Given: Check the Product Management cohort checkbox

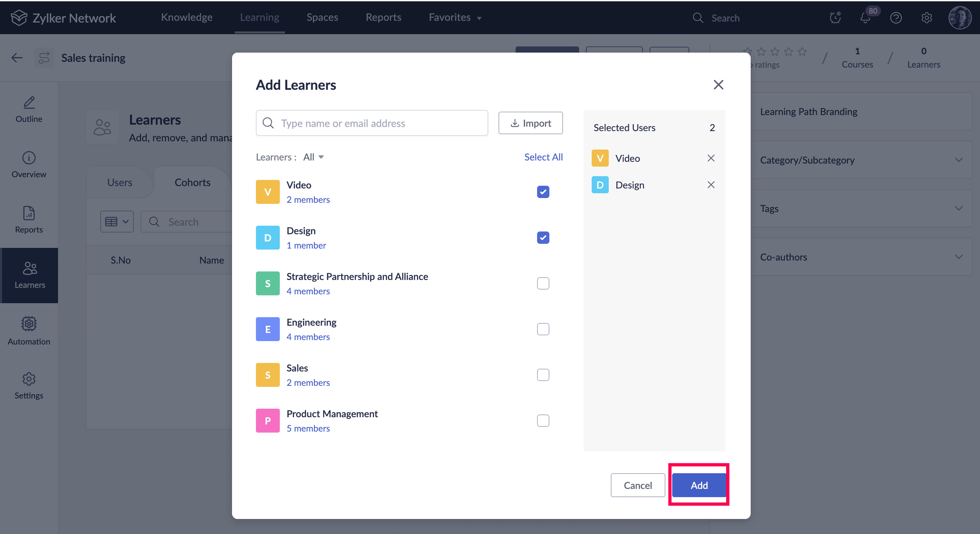Looking at the screenshot, I should coord(543,421).
